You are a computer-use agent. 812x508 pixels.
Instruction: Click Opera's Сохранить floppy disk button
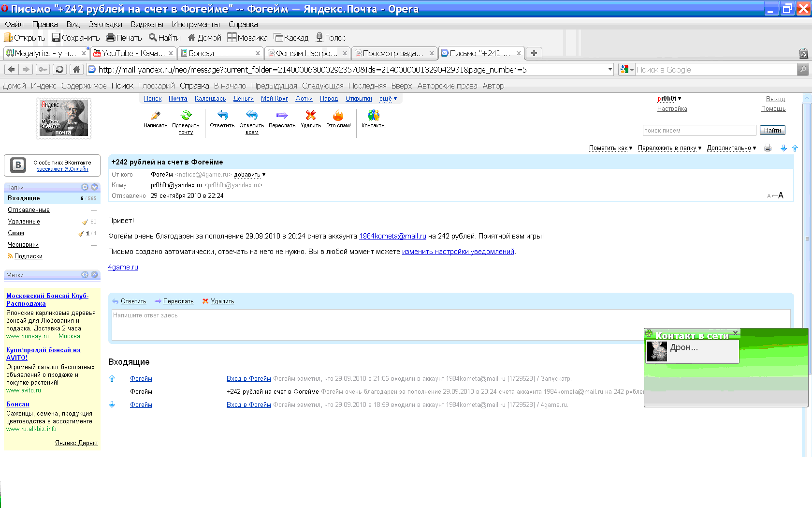coord(76,38)
